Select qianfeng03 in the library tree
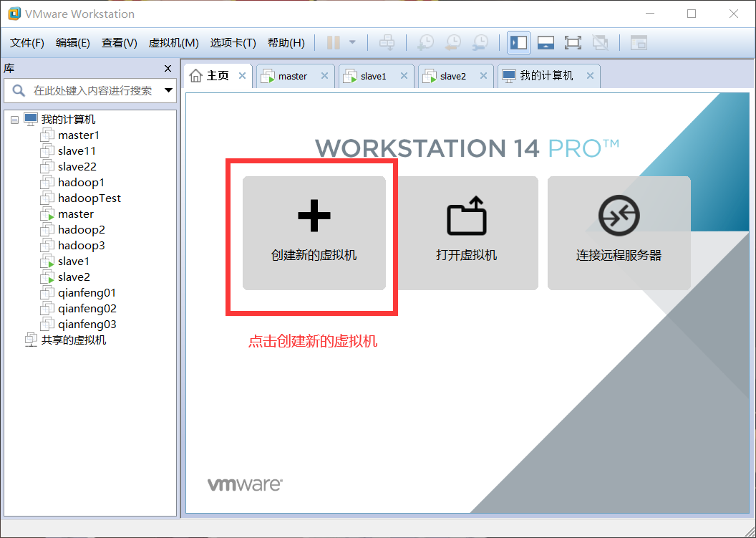 tap(87, 325)
